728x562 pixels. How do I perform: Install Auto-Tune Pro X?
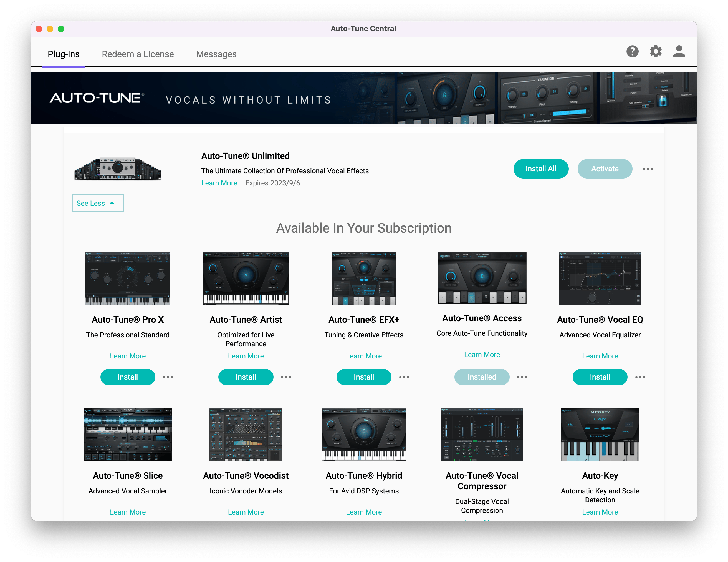tap(128, 377)
